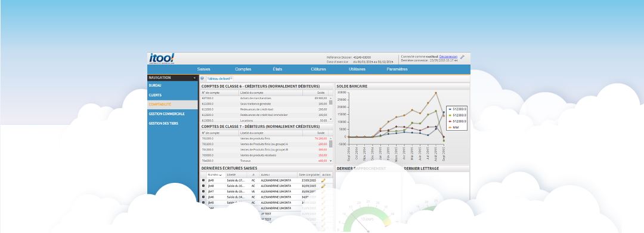Click the up arrow of Classe 7 scrollbar
The height and width of the screenshot is (233, 644).
click(x=331, y=138)
